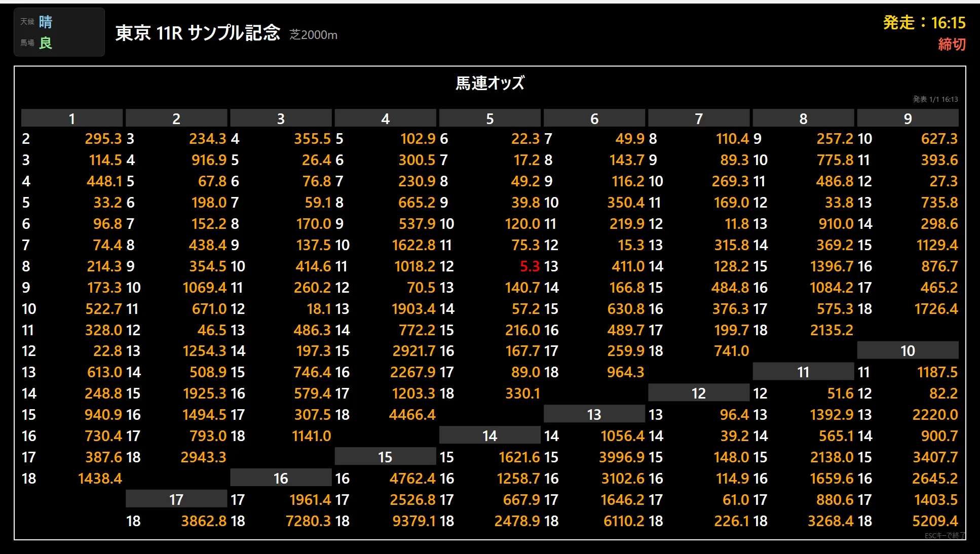Select the horse 14 sub-header
This screenshot has width=980, height=554.
pos(490,436)
